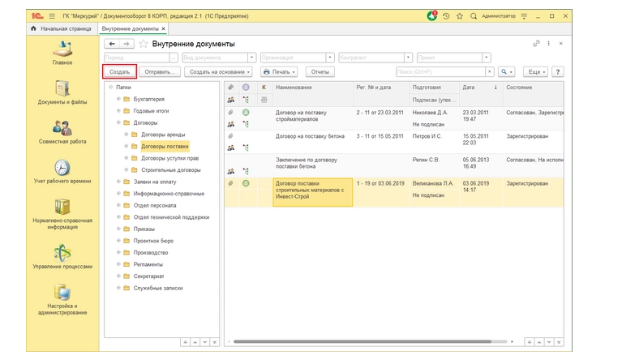
Task: Open the Печать dropdown button
Action: [x=280, y=72]
